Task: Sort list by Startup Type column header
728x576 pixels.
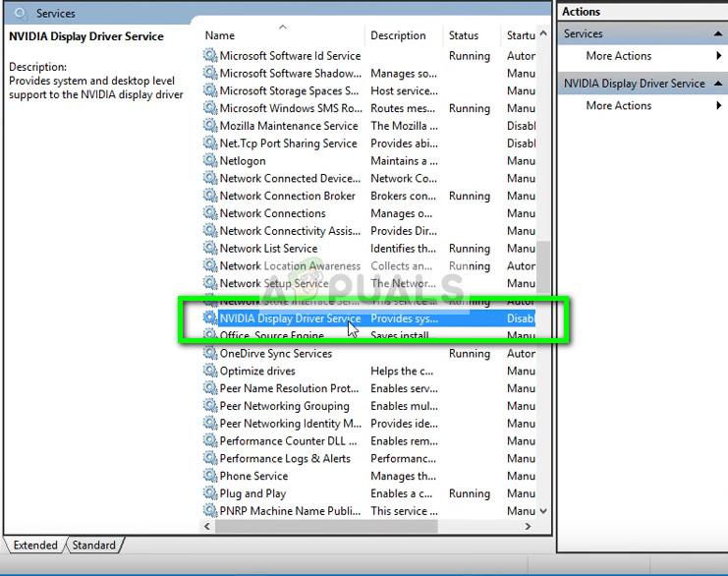Action: pyautogui.click(x=521, y=35)
